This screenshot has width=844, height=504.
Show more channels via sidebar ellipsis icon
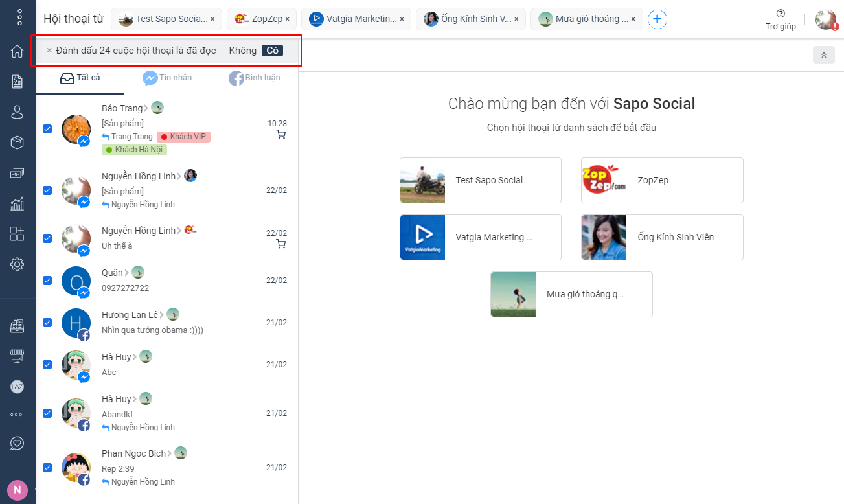pyautogui.click(x=17, y=415)
